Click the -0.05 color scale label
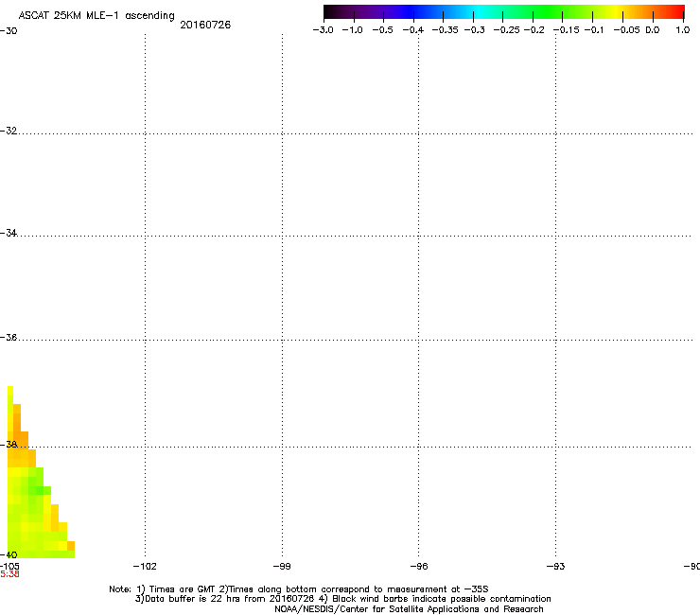Screen dimensions: 700x615 click(626, 30)
